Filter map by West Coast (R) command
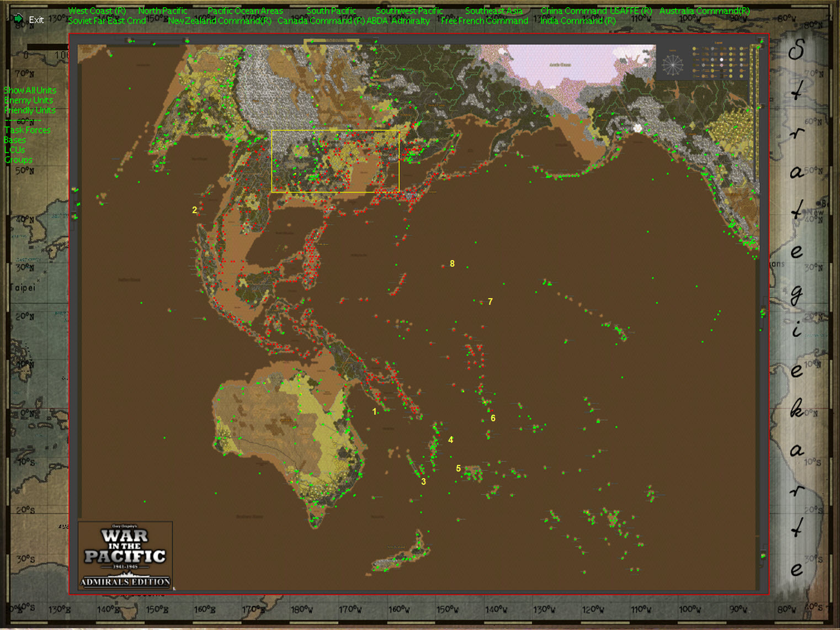The width and height of the screenshot is (840, 630). [97, 10]
